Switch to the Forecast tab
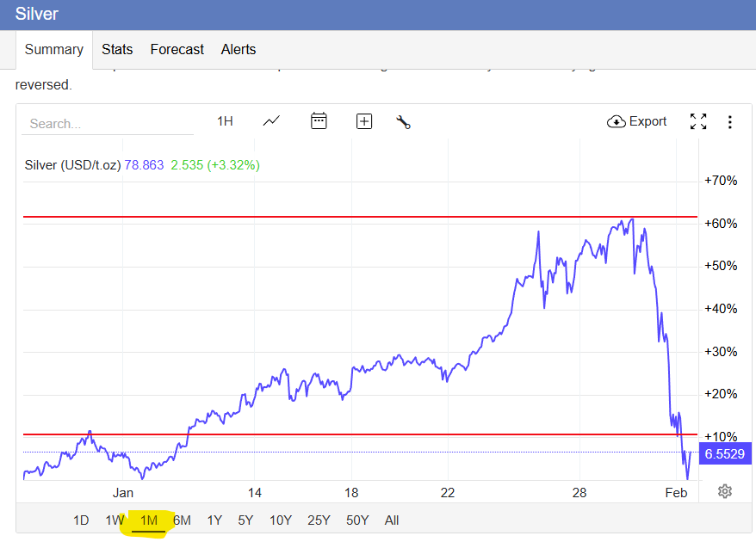This screenshot has width=756, height=548. [177, 49]
